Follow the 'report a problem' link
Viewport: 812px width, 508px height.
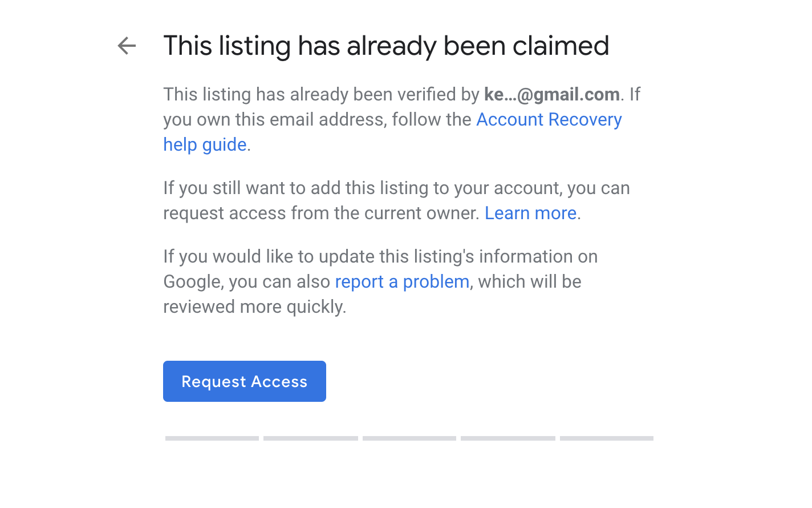point(402,281)
